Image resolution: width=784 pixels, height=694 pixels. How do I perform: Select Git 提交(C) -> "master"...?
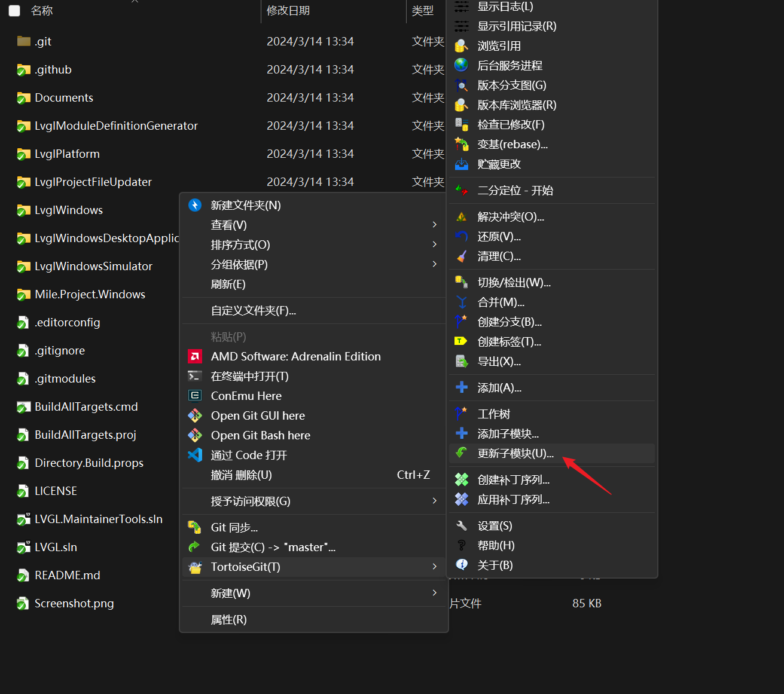point(315,547)
